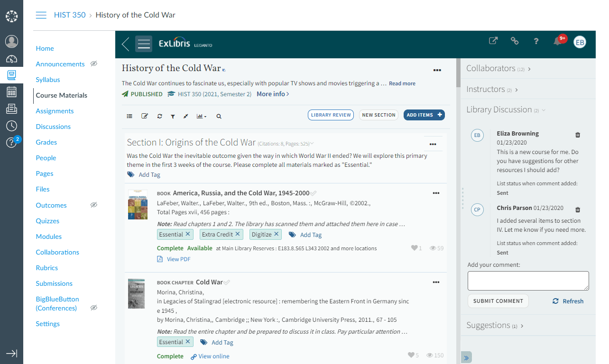609x364 pixels.
Task: Click the search magnifier in list toolbar
Action: click(x=219, y=116)
